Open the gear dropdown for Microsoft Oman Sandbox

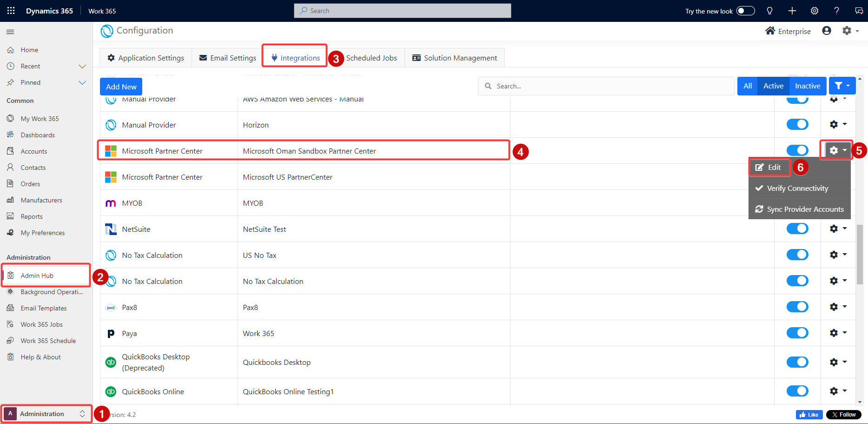point(838,150)
